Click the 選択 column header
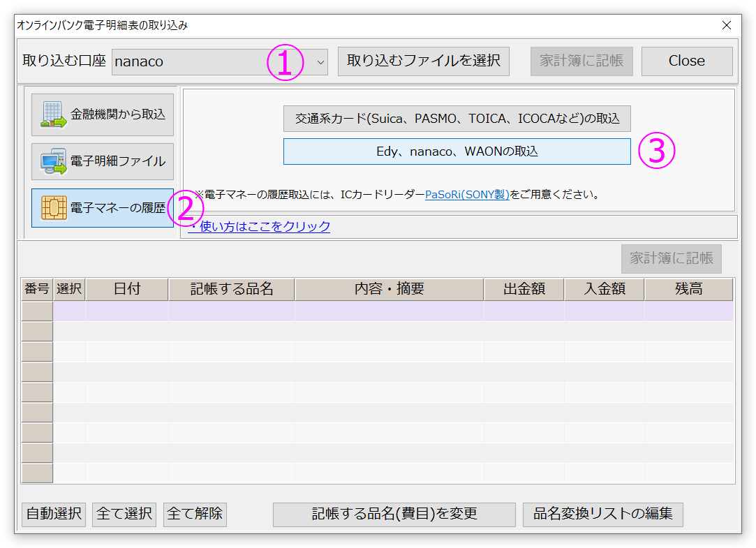756x548 pixels. click(x=70, y=289)
